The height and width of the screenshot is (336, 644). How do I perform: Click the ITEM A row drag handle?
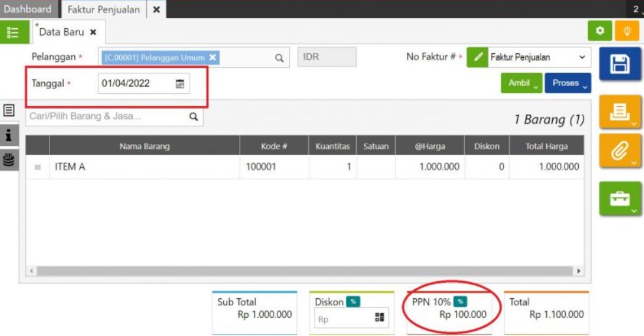coord(38,167)
